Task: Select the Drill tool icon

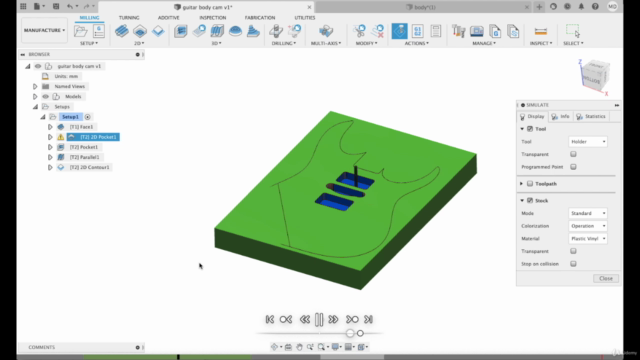Action: coord(276,31)
